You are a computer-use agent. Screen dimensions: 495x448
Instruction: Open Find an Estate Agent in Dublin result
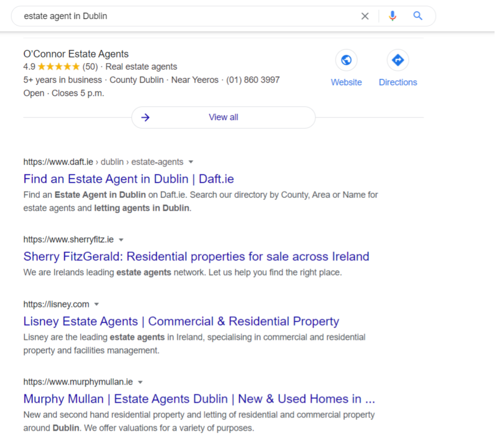128,179
